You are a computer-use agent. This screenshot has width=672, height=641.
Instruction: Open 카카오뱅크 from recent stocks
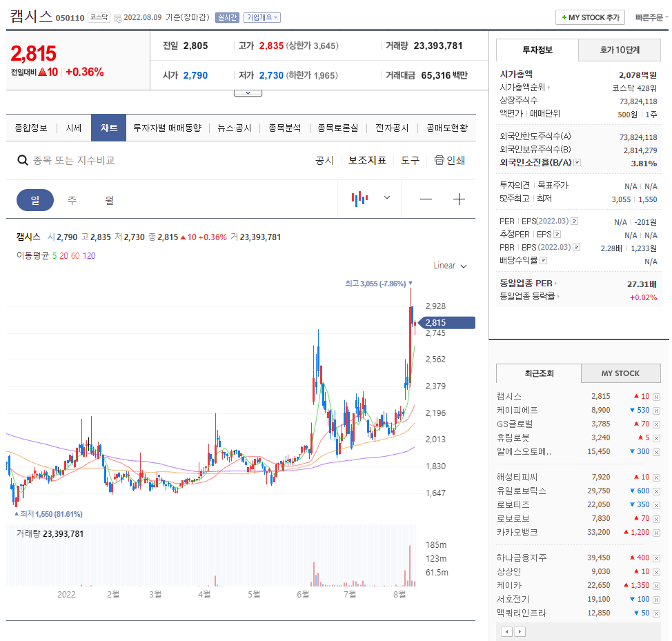pos(517,533)
